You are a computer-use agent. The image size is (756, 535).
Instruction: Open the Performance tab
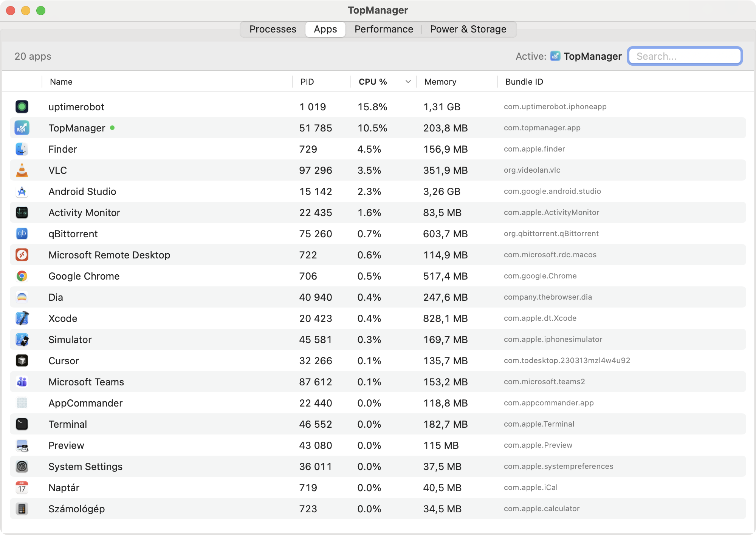pyautogui.click(x=384, y=29)
